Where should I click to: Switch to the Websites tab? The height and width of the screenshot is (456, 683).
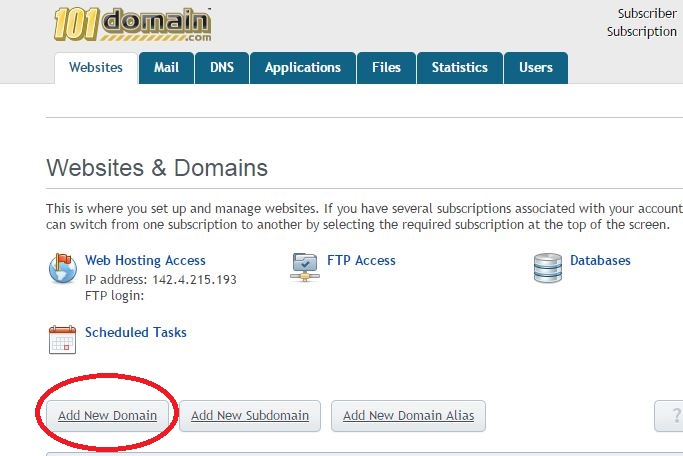coord(96,68)
